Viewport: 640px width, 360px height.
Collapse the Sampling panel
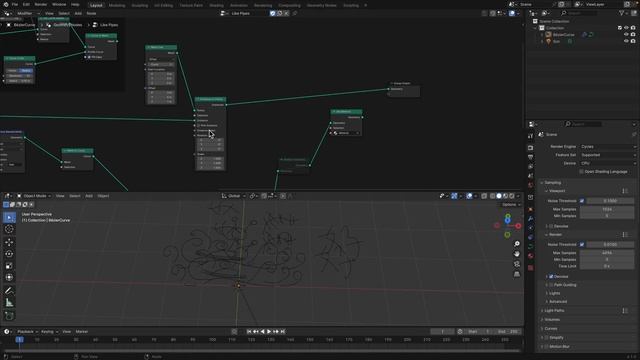[552, 182]
